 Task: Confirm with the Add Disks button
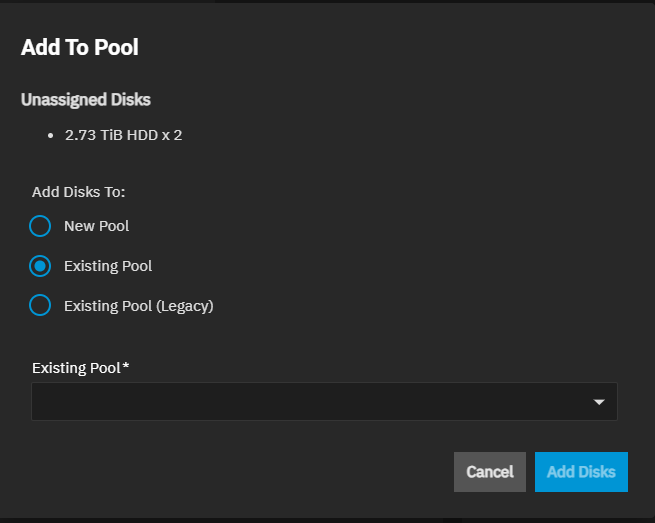click(x=581, y=472)
